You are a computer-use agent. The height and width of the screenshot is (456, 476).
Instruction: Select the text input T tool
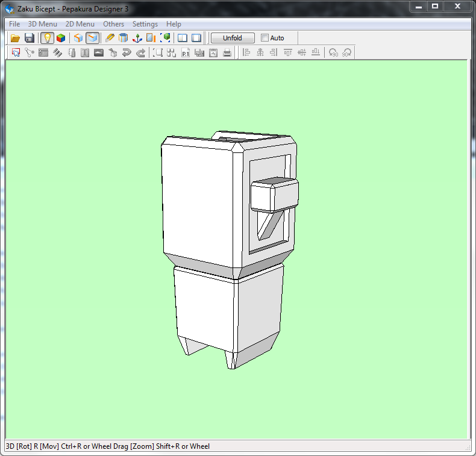click(85, 52)
